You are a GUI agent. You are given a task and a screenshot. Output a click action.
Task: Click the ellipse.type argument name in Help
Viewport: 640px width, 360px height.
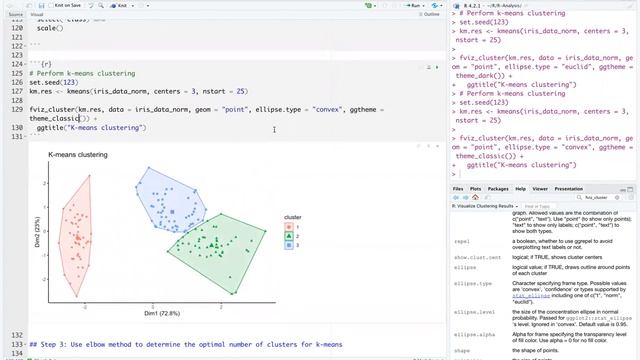(473, 283)
